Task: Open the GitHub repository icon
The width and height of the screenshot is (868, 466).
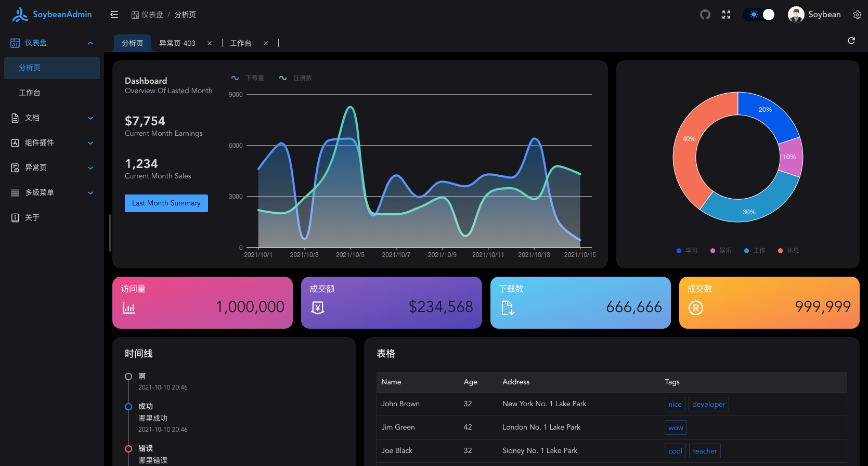Action: tap(705, 15)
